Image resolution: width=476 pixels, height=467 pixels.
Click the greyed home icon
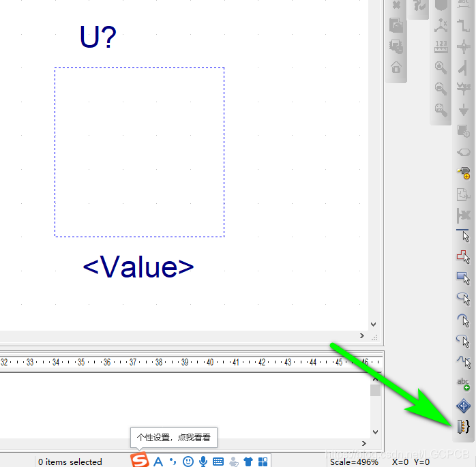coord(396,67)
